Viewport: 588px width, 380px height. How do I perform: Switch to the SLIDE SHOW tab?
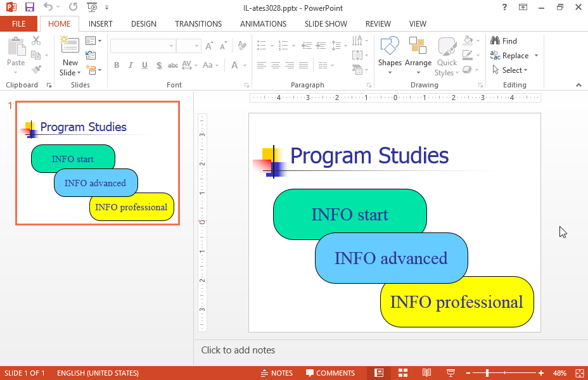326,24
